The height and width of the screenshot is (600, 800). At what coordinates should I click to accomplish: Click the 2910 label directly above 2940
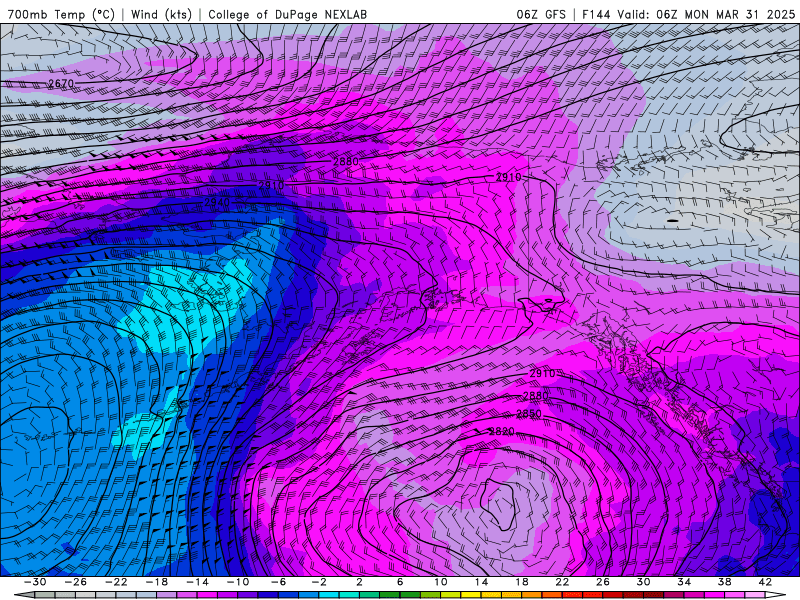tap(271, 185)
